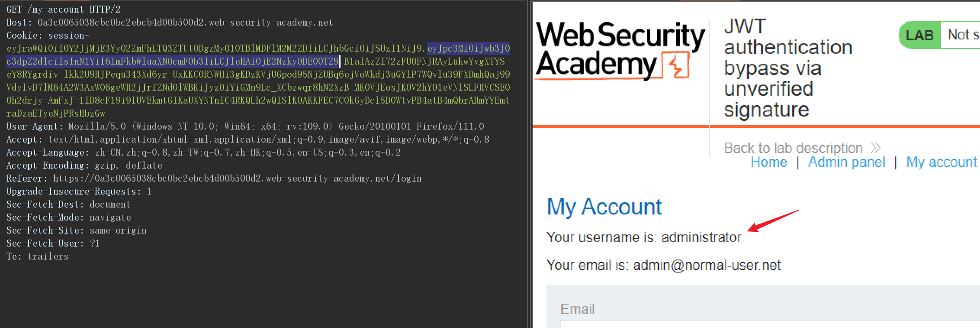Click the orange lightning bolt logo icon
This screenshot has height=328, width=980.
pos(676,65)
